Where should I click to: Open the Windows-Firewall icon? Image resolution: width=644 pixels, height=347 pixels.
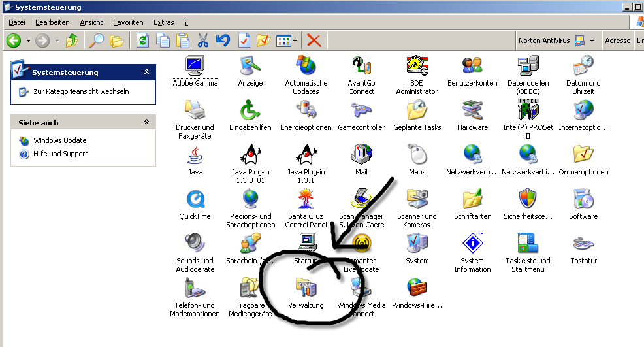417,288
